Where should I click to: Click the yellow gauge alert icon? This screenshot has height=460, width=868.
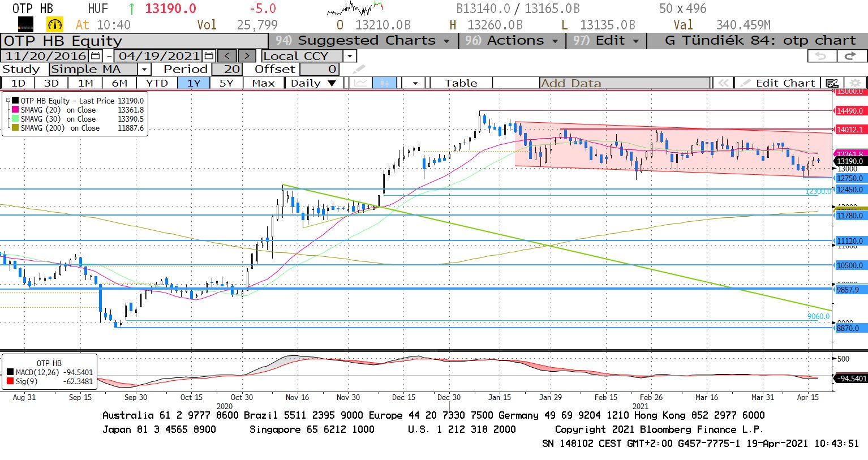coord(55,24)
